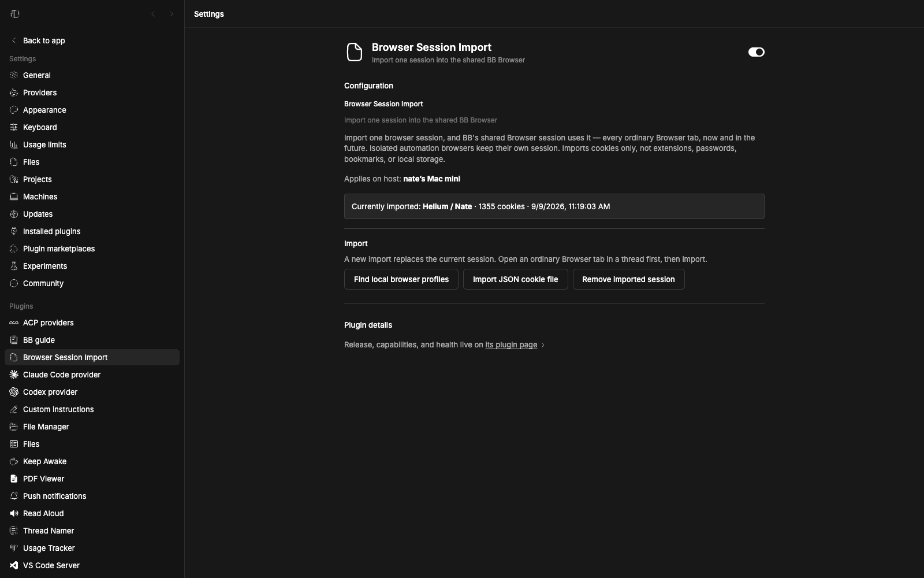Click the Updates icon in sidebar
Screen dimensions: 924x578
[14, 214]
